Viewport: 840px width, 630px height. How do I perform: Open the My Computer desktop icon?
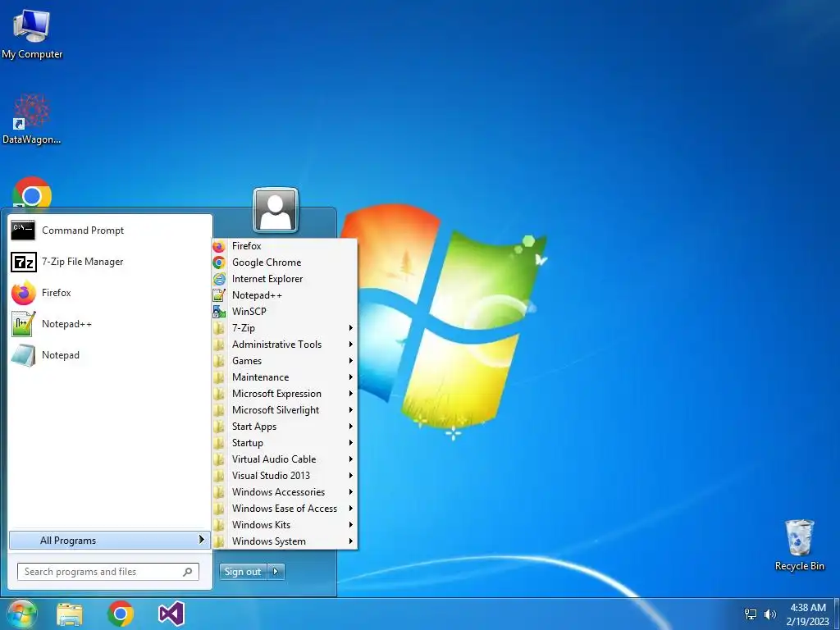tap(32, 25)
